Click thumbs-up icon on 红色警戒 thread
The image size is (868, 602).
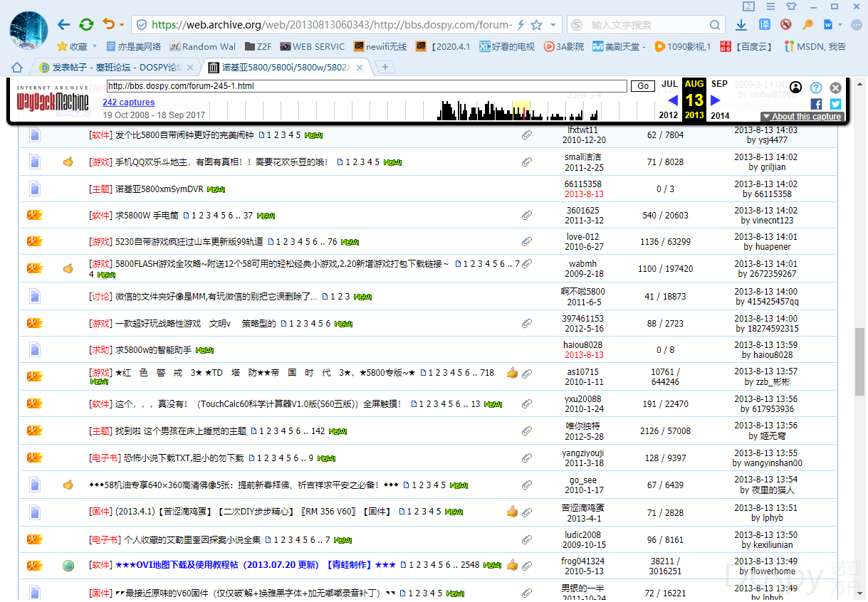(x=511, y=373)
